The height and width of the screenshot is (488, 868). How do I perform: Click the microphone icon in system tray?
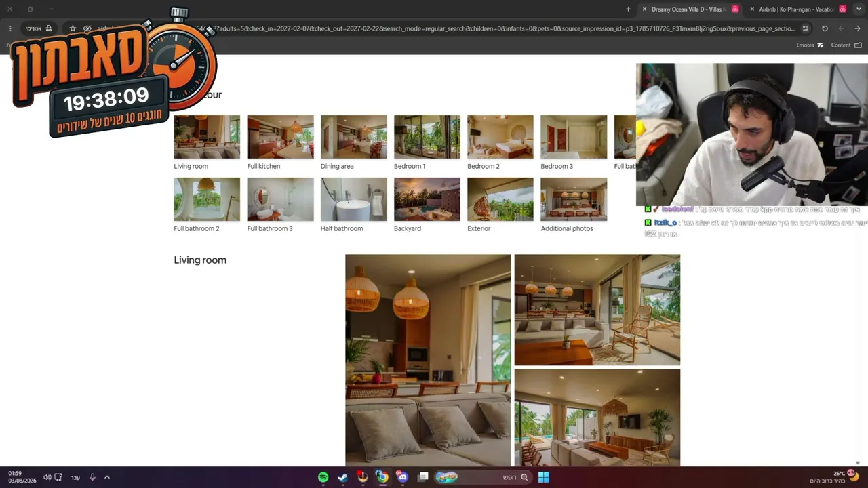tap(93, 477)
